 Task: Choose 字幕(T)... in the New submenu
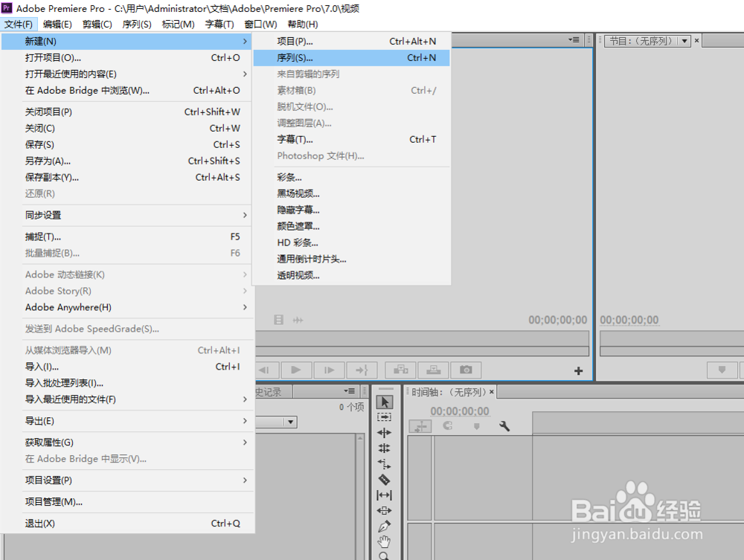click(x=352, y=139)
